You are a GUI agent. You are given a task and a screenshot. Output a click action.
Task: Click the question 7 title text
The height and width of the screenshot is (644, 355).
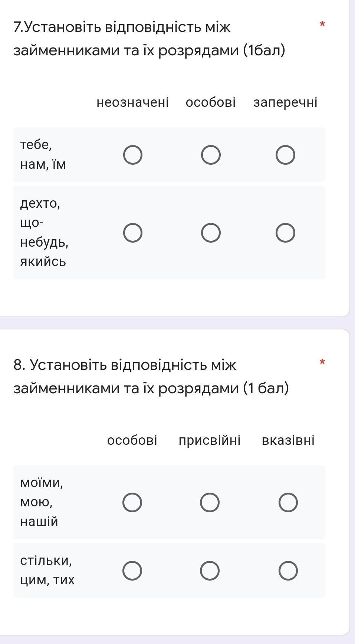[149, 39]
